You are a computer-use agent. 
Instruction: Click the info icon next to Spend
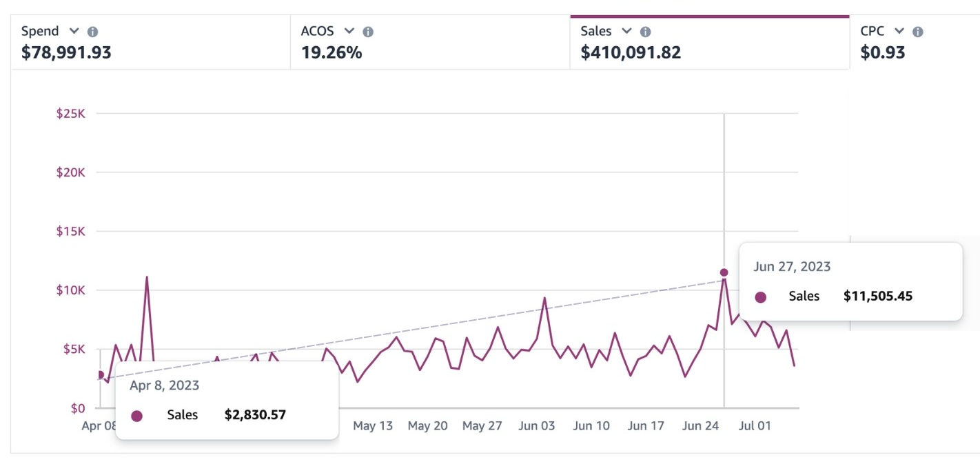tap(93, 32)
